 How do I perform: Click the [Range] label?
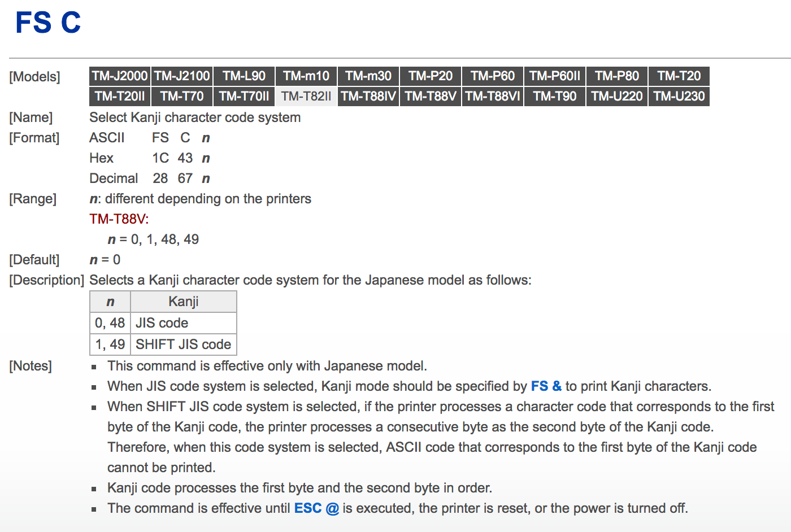click(x=33, y=199)
